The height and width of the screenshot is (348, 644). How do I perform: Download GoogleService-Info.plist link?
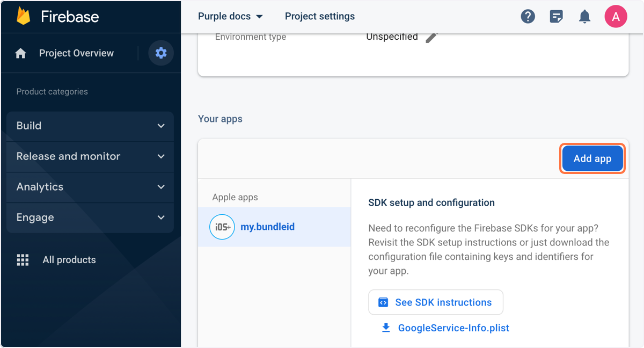click(453, 328)
